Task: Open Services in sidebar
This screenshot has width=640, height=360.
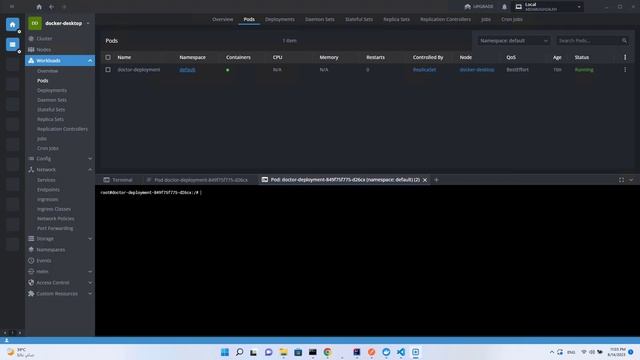Action: tap(46, 180)
